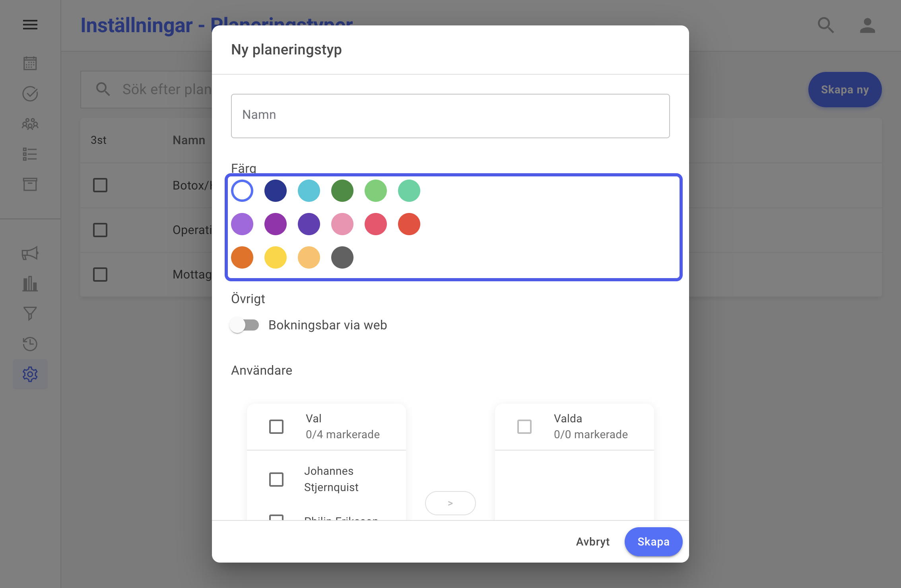Select the dark blue color swatch

(276, 191)
